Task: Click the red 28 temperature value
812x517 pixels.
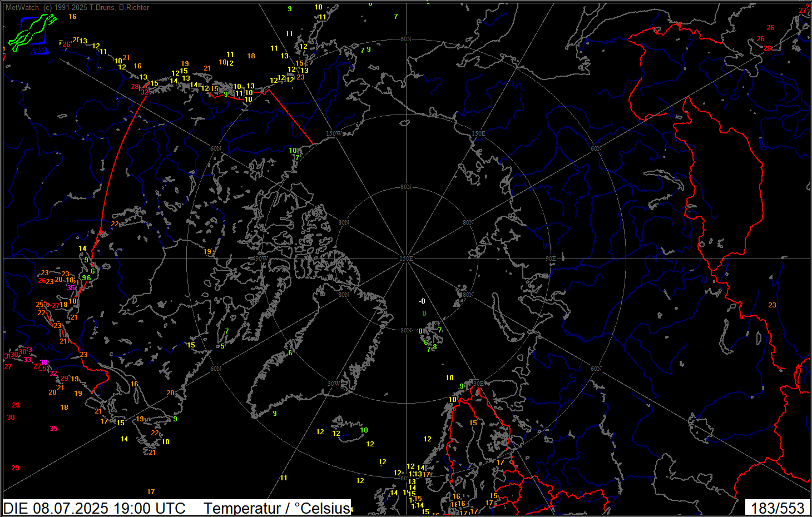Action: pos(135,87)
